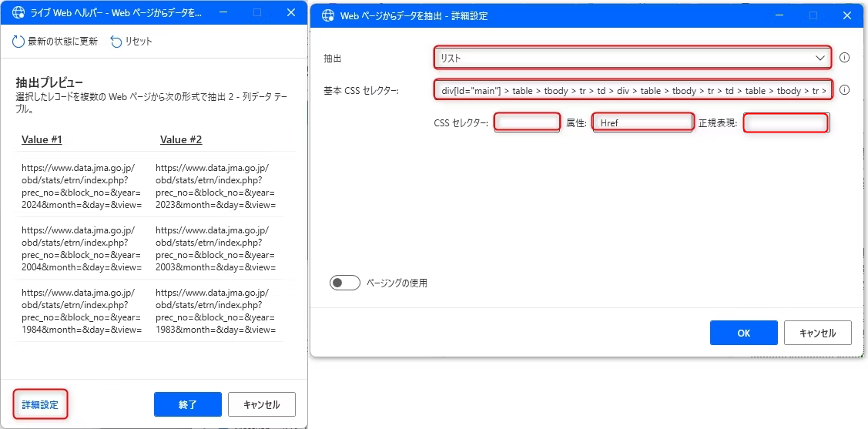
Task: Close the 詳細設定 dialog window
Action: [x=847, y=15]
